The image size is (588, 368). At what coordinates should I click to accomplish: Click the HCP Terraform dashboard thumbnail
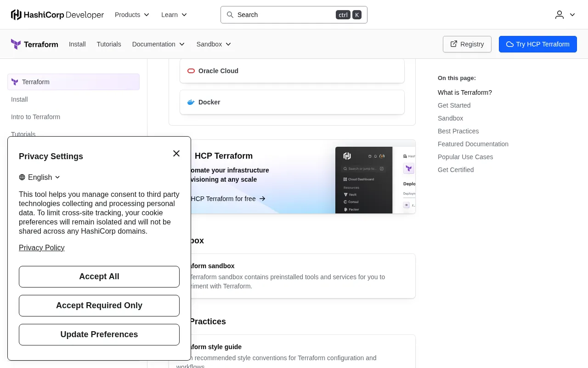[x=375, y=180]
